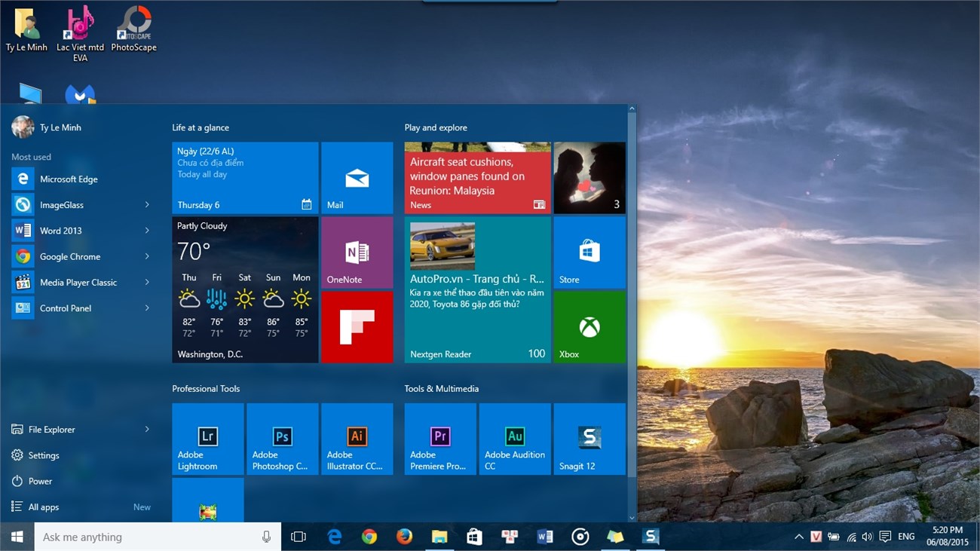This screenshot has width=980, height=551.
Task: Open the Flipboard tile
Action: [357, 326]
